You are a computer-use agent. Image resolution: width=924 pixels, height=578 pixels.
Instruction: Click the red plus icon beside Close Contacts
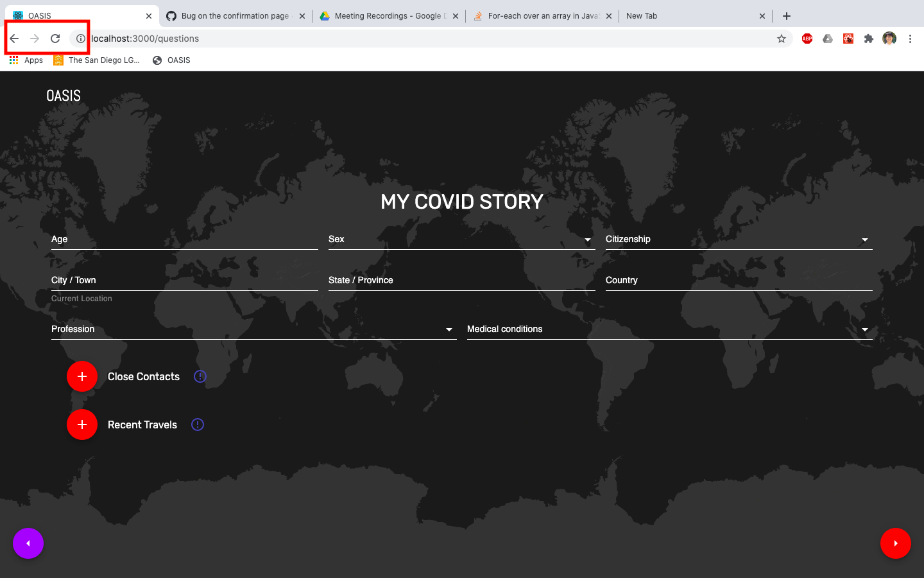point(81,376)
